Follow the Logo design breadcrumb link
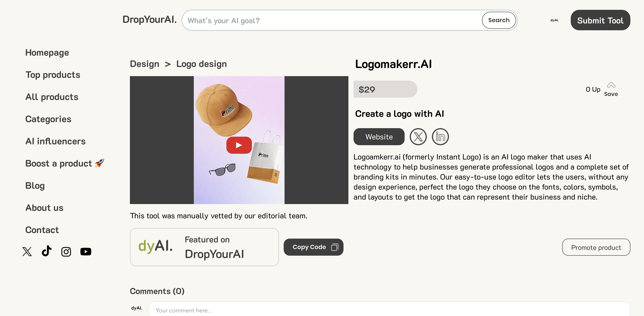 [201, 64]
